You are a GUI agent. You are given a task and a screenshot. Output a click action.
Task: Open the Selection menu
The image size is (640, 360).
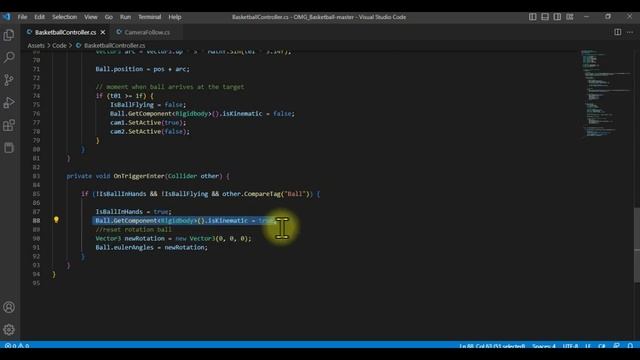click(64, 17)
